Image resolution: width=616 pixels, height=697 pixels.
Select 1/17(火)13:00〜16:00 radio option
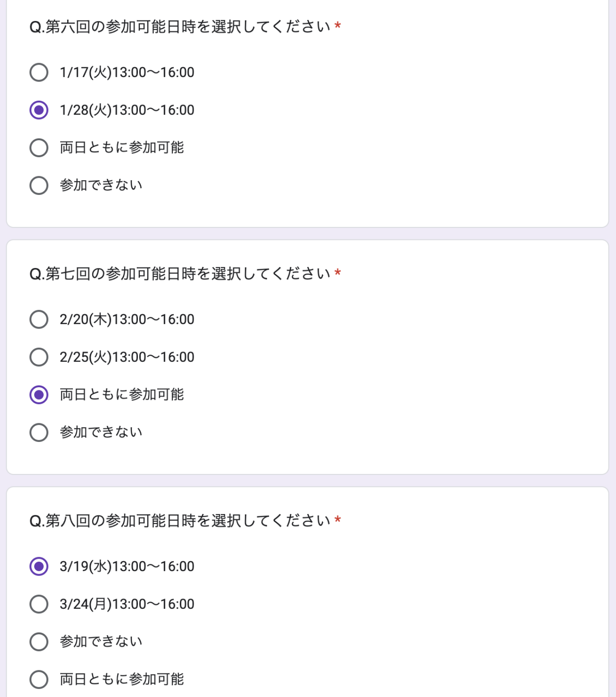click(39, 72)
